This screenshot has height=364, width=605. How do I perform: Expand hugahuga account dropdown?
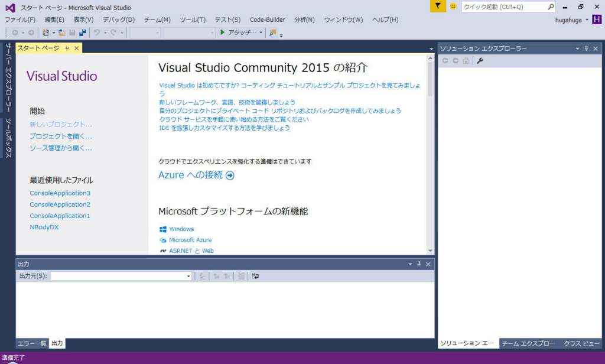point(587,19)
